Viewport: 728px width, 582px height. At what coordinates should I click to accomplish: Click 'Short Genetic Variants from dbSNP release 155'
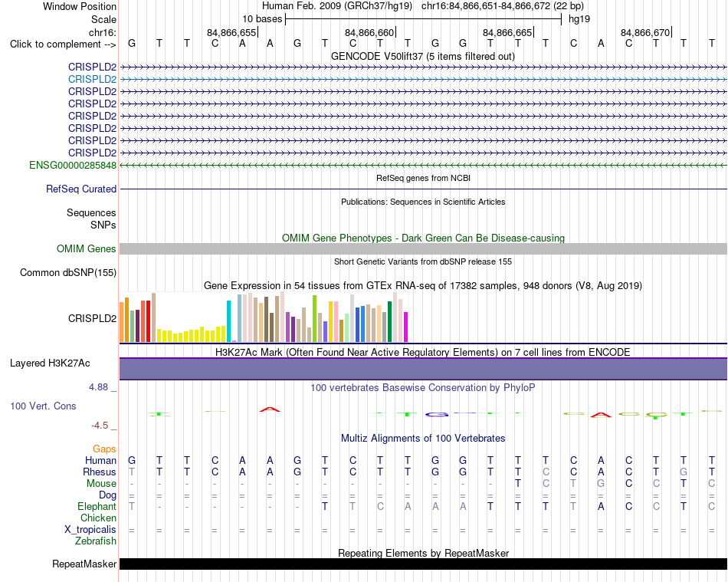coord(423,261)
